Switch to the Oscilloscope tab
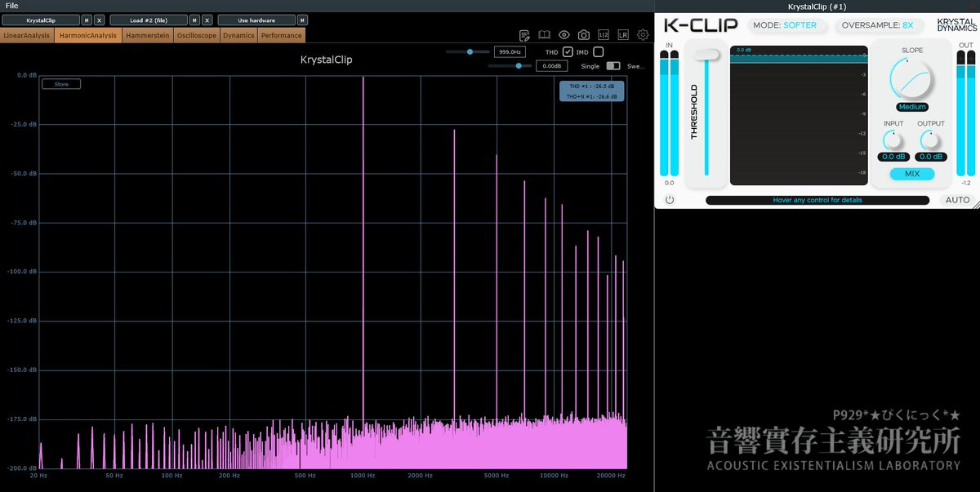Image resolution: width=980 pixels, height=492 pixels. coord(197,35)
